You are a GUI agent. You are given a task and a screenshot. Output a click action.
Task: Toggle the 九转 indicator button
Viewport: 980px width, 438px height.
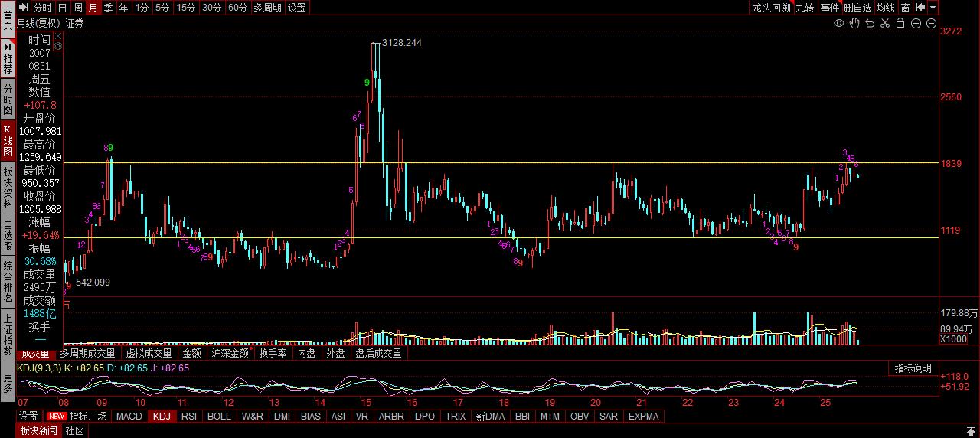point(805,8)
